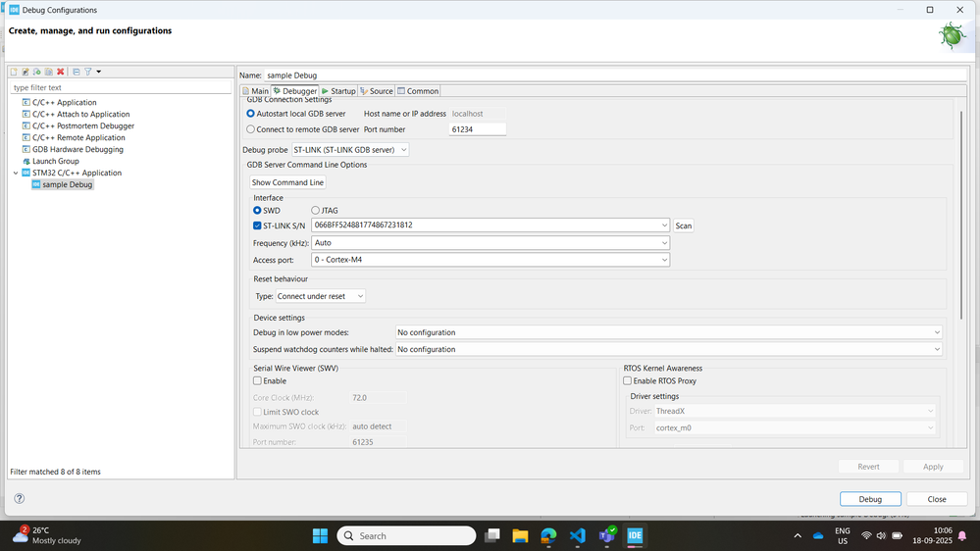The image size is (980, 551).
Task: Open Microsoft Teams from taskbar
Action: pos(606,536)
